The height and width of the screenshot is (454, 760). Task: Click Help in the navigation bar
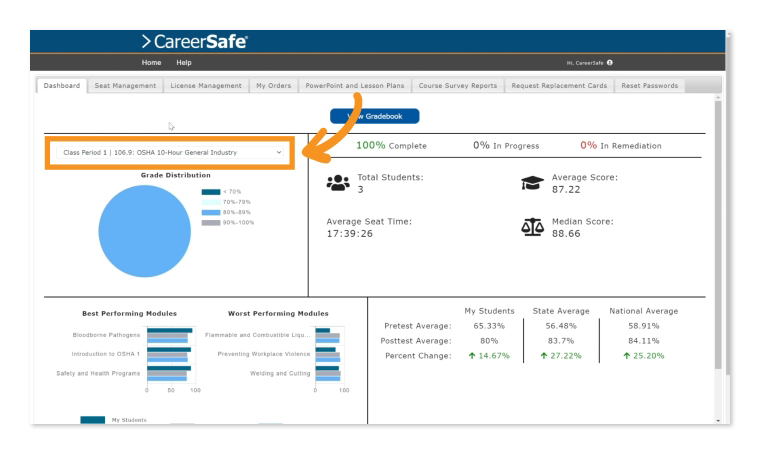tap(184, 63)
